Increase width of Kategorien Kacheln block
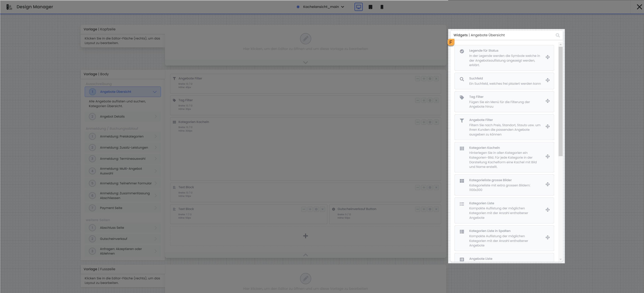Image resolution: width=644 pixels, height=293 pixels. (x=424, y=122)
